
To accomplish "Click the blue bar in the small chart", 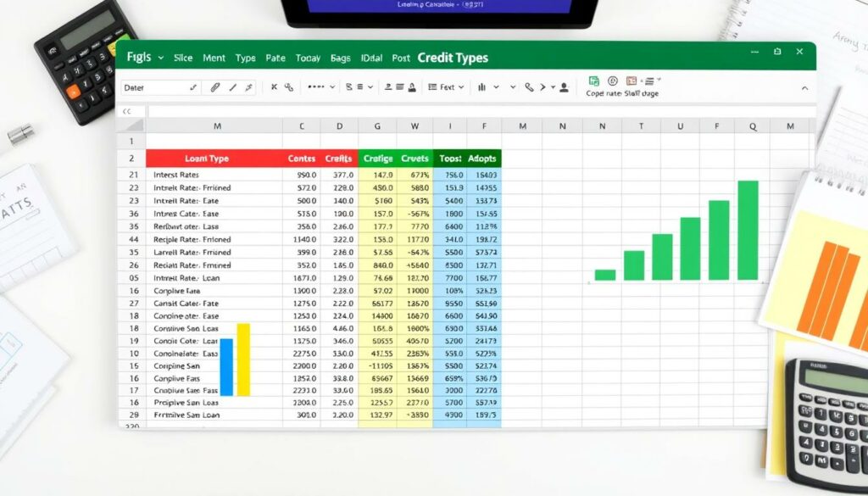I will point(226,367).
